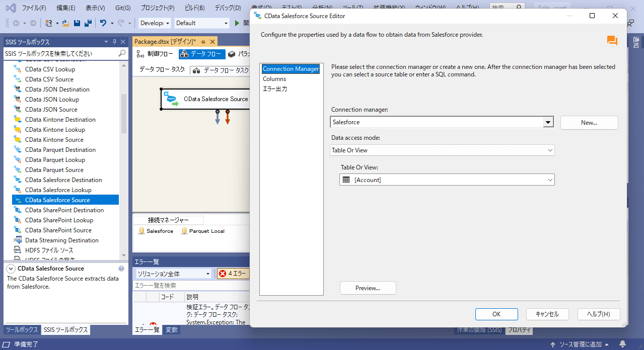Click the help question mark in toolbox description

121,269
